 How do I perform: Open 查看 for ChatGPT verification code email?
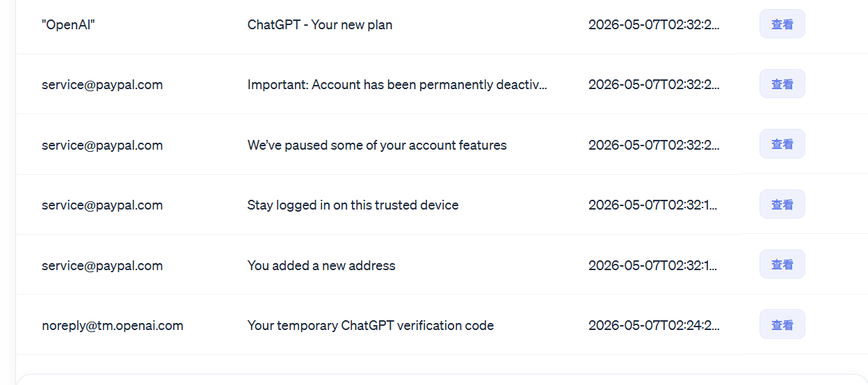(x=782, y=324)
